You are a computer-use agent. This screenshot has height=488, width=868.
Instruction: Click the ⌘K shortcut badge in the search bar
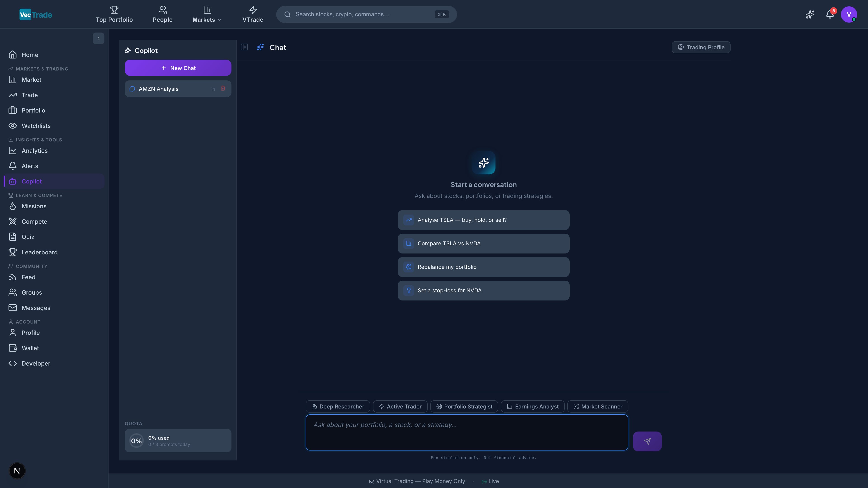click(x=442, y=14)
